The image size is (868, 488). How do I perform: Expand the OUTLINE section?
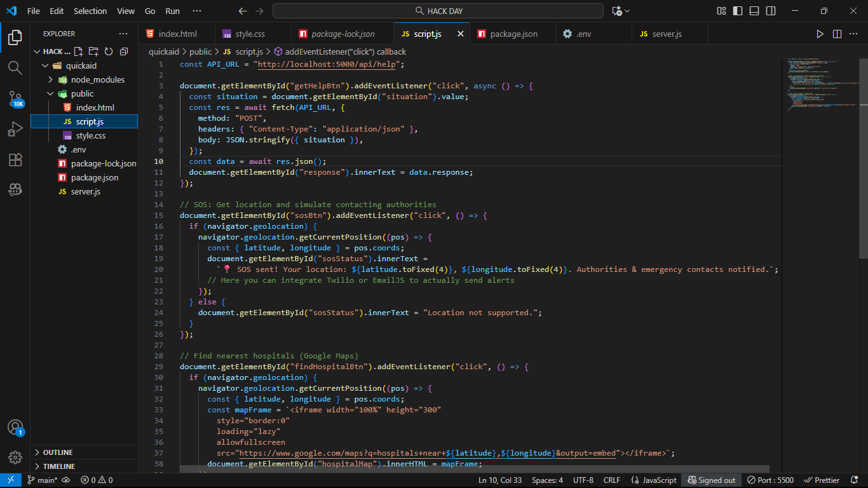pyautogui.click(x=58, y=452)
